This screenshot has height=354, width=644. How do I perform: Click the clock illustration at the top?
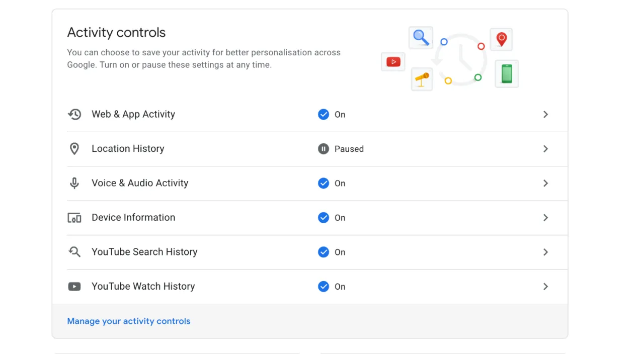[460, 58]
